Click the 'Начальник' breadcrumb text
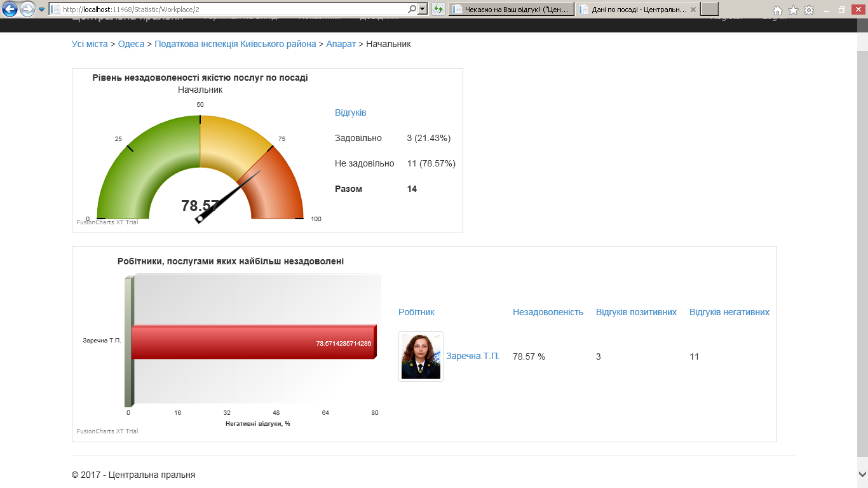Viewport: 868px width, 488px height. pyautogui.click(x=389, y=44)
